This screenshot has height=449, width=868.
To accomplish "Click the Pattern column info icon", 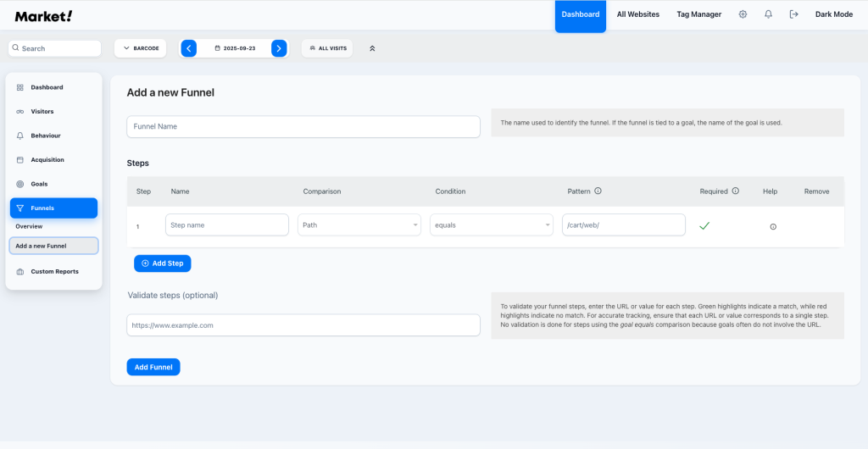I will [x=598, y=191].
